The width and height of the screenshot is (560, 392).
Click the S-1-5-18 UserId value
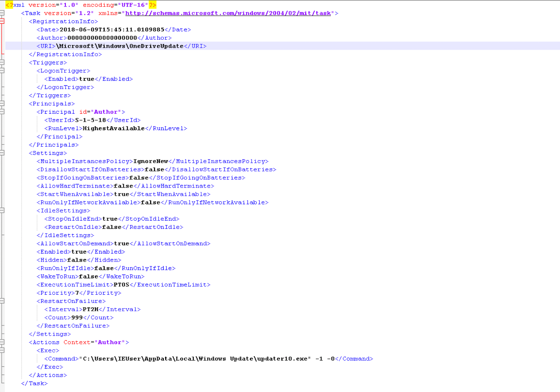tap(90, 120)
